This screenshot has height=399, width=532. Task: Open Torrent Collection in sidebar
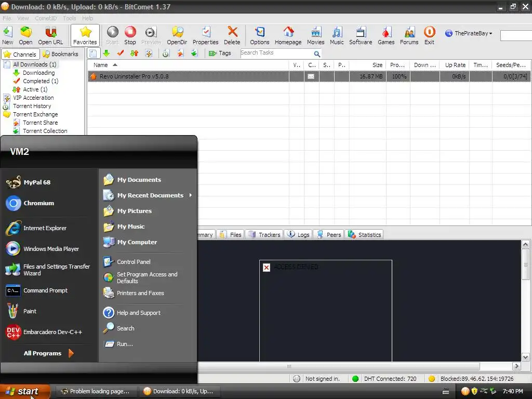tap(45, 131)
